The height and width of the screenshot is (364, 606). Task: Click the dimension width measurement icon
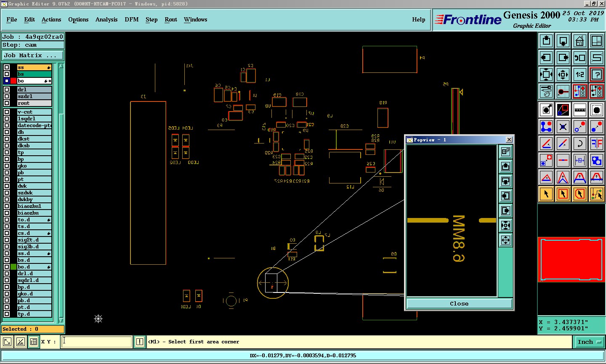tap(580, 160)
